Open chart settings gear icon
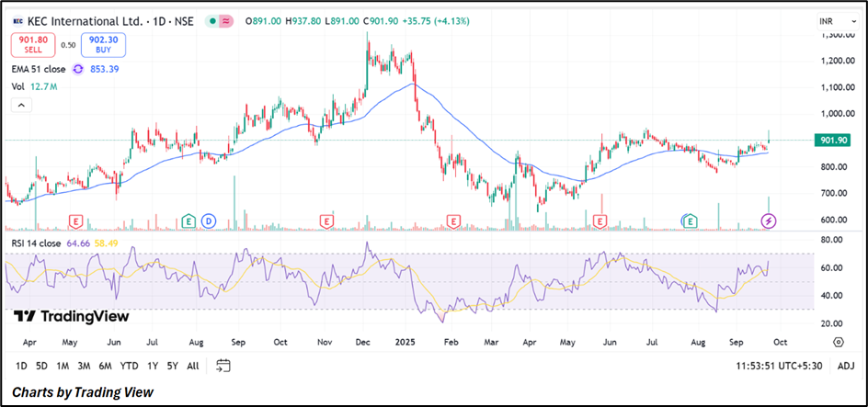This screenshot has width=868, height=407. tap(838, 342)
